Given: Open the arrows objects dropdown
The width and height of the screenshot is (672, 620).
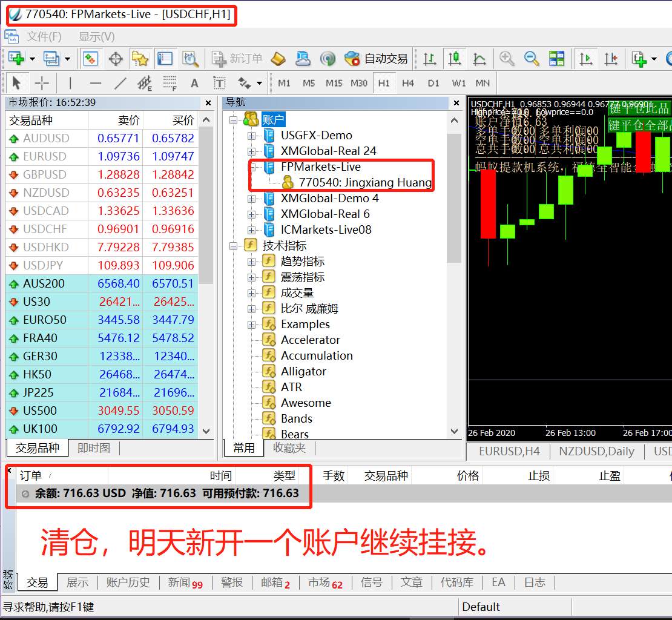Looking at the screenshot, I should pyautogui.click(x=259, y=83).
